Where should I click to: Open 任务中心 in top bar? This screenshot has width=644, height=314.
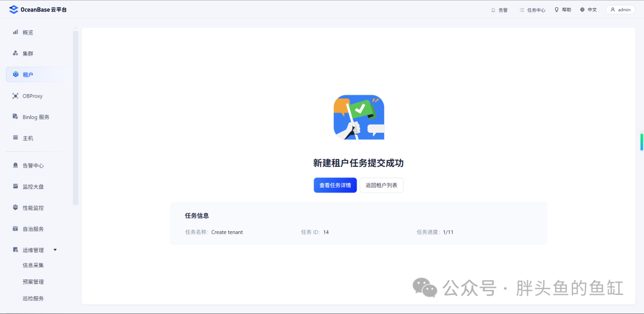click(532, 10)
